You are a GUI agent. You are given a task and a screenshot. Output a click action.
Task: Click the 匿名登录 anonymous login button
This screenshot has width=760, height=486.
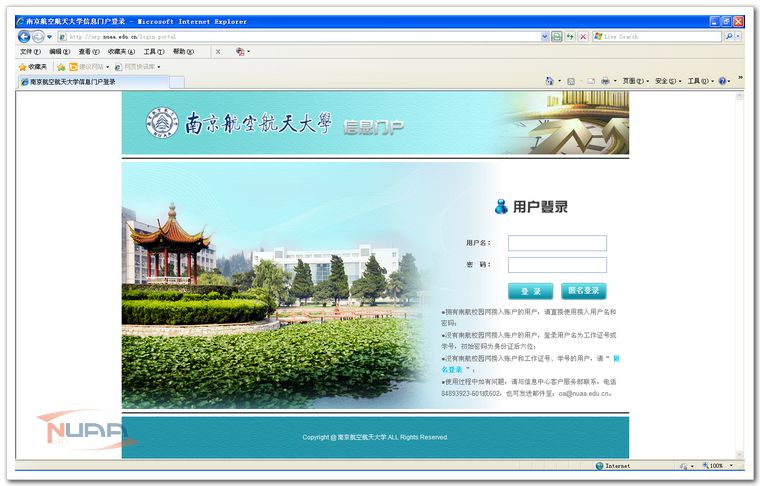click(583, 291)
